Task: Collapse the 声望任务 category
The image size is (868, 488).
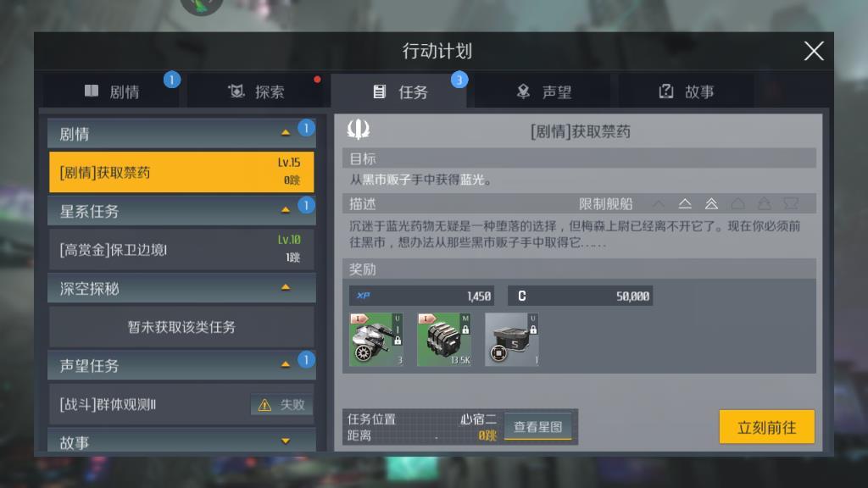Action: pos(286,364)
